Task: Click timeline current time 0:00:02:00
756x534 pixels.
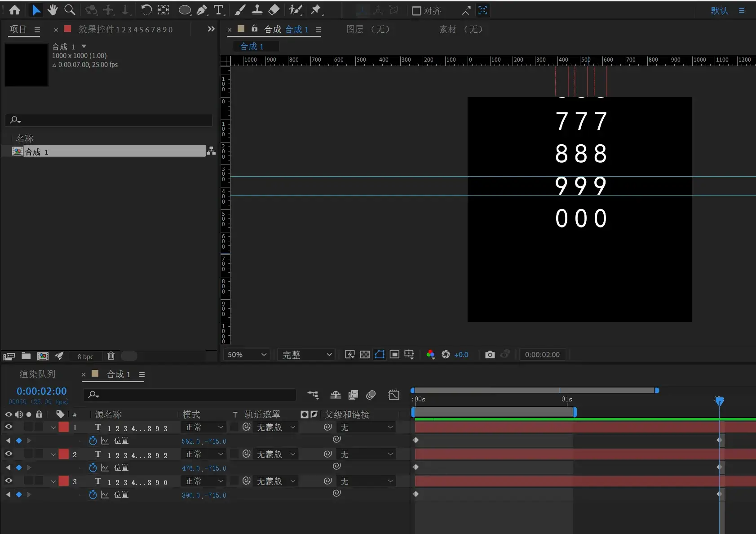Action: [x=42, y=391]
